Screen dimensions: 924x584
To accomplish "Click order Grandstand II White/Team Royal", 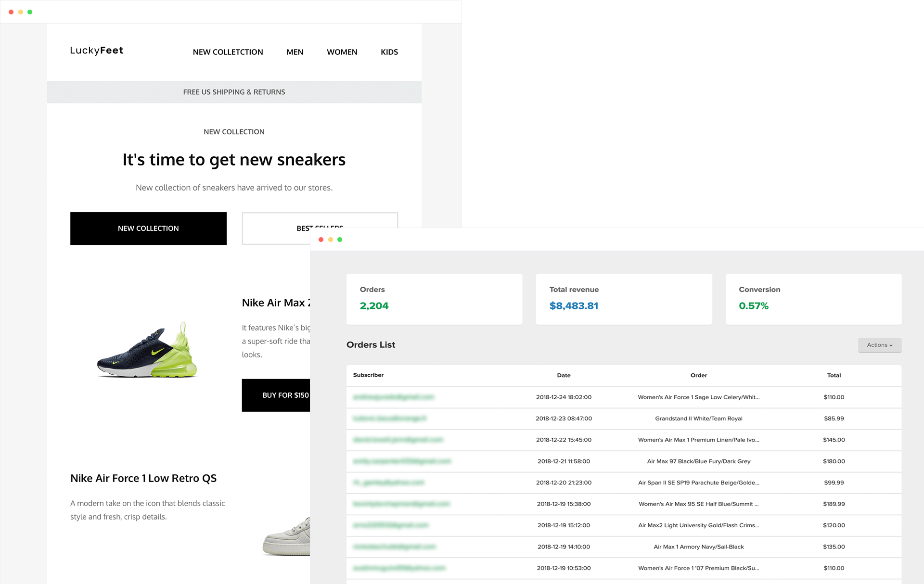I will click(699, 419).
